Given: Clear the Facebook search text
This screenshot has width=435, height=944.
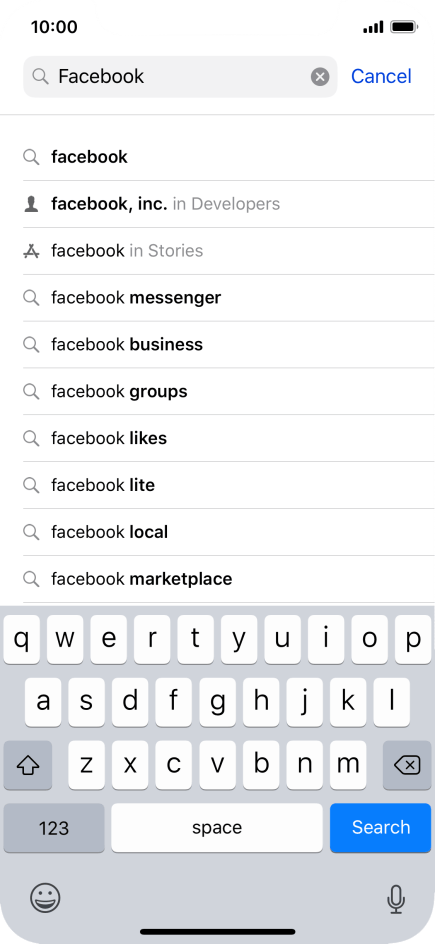Looking at the screenshot, I should pyautogui.click(x=319, y=76).
